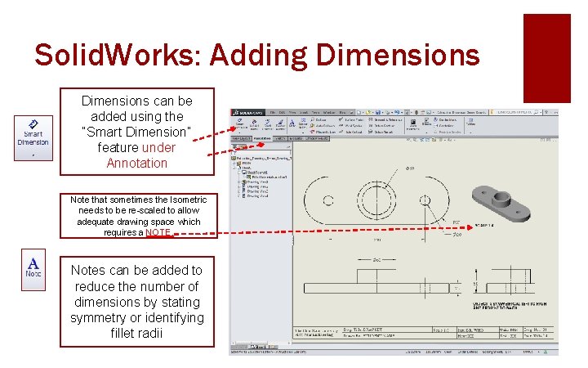
Task: Add a Datum Feature symbol
Action: (x=382, y=126)
